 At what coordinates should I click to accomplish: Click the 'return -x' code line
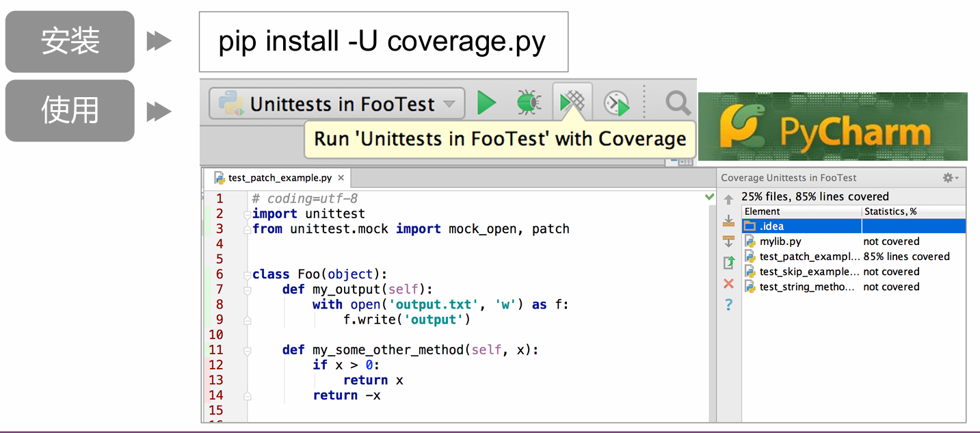347,395
